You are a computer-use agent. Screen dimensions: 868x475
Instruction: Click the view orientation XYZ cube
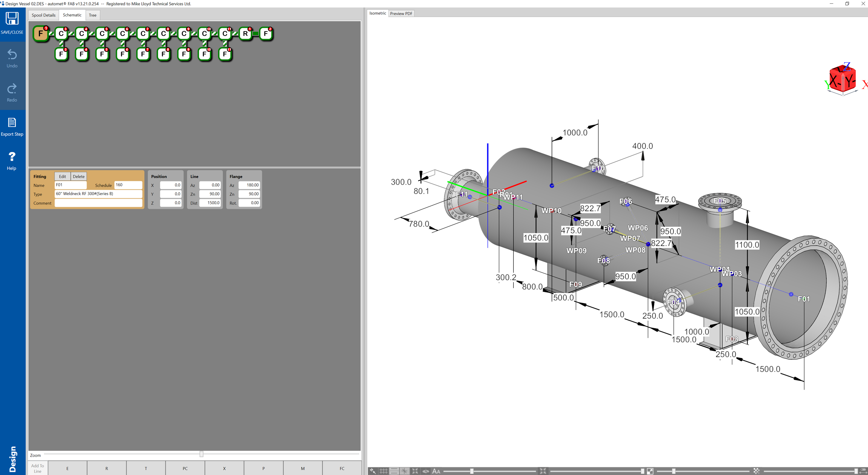tap(843, 78)
